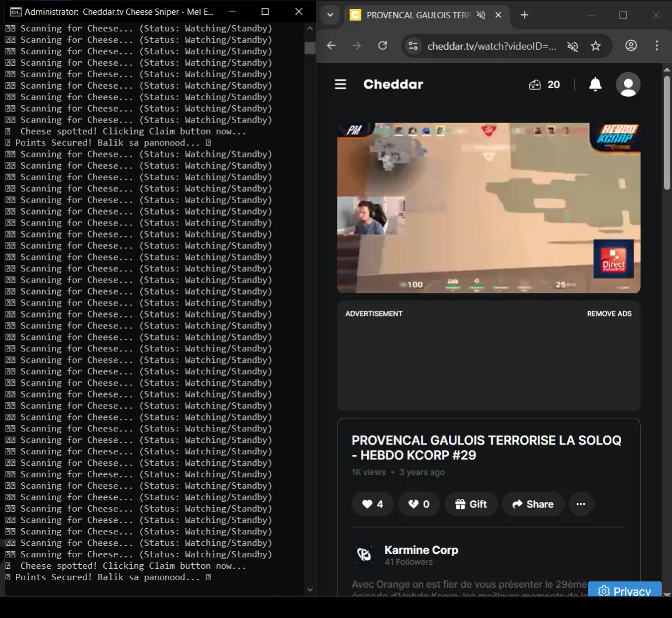Click REMOVE ADS link
672x618 pixels.
click(x=609, y=314)
